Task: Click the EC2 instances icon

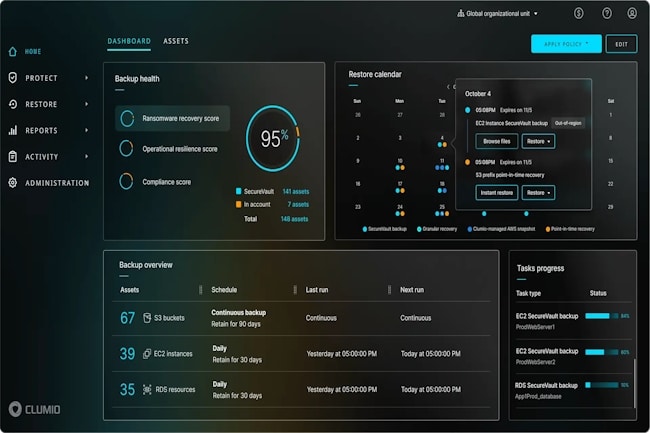Action: [147, 353]
